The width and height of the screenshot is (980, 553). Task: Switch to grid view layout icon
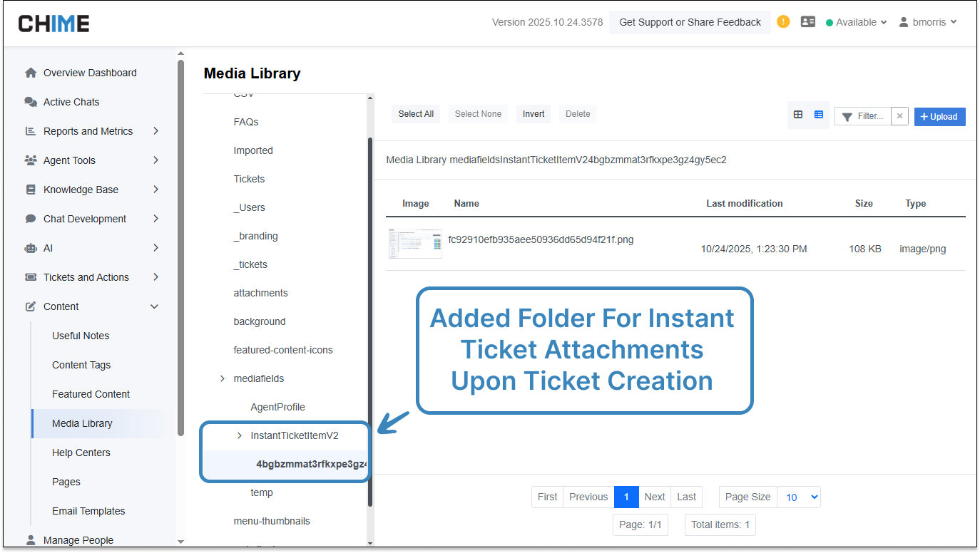(x=798, y=115)
